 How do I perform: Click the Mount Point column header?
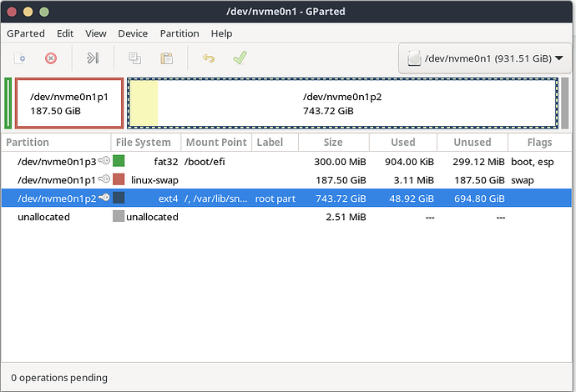coord(216,143)
